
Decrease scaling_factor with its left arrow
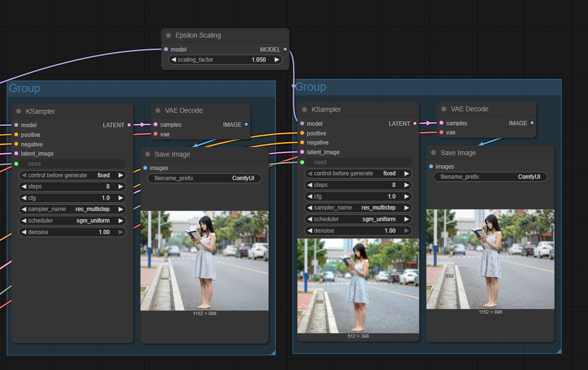click(x=174, y=60)
